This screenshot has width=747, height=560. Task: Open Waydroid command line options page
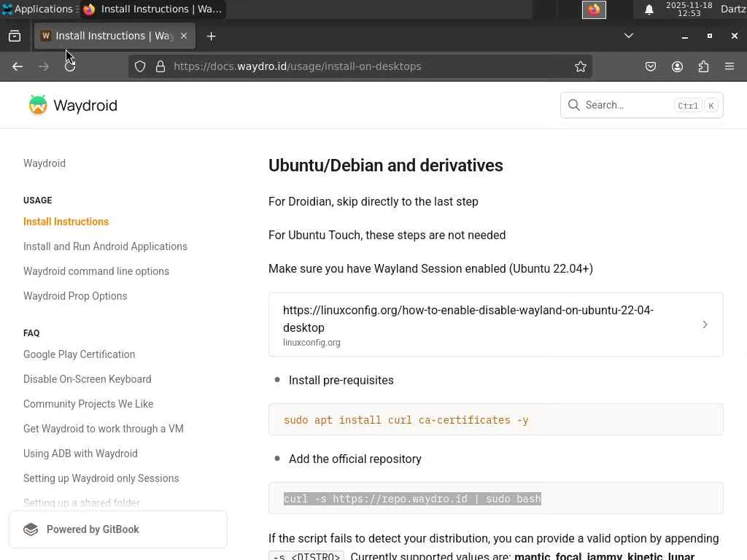[96, 271]
